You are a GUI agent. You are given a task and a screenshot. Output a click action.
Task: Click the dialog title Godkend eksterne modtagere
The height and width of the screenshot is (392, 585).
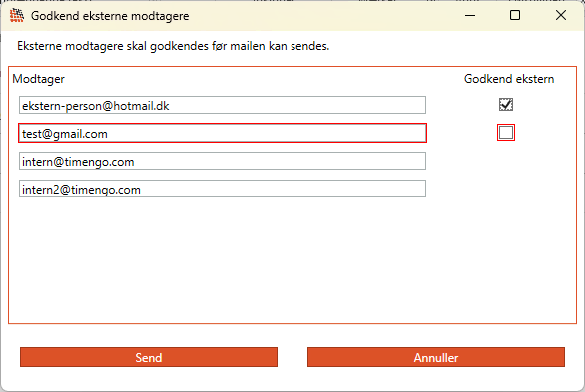[110, 16]
